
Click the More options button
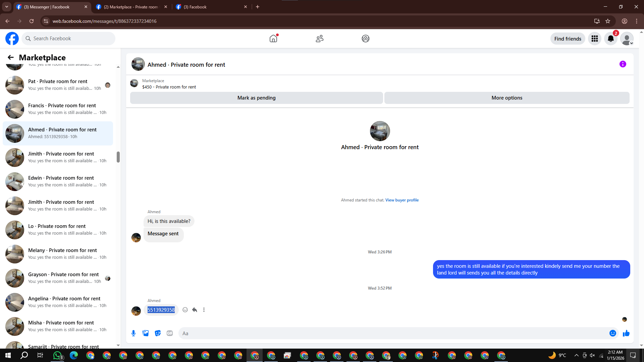pos(506,98)
